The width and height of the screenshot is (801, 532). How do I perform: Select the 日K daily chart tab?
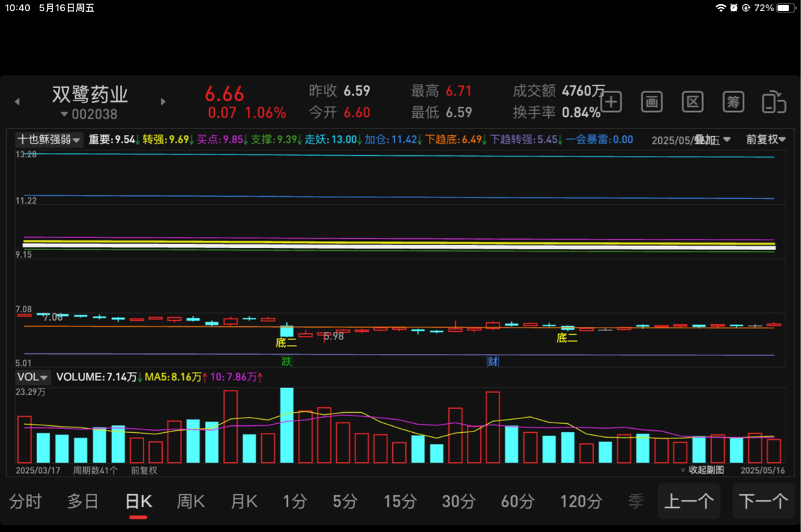coord(139,502)
